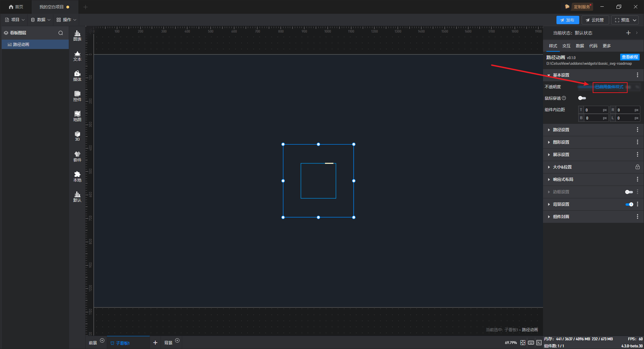The width and height of the screenshot is (644, 349).
Task: Edit the right (R) padding field
Action: coord(625,110)
